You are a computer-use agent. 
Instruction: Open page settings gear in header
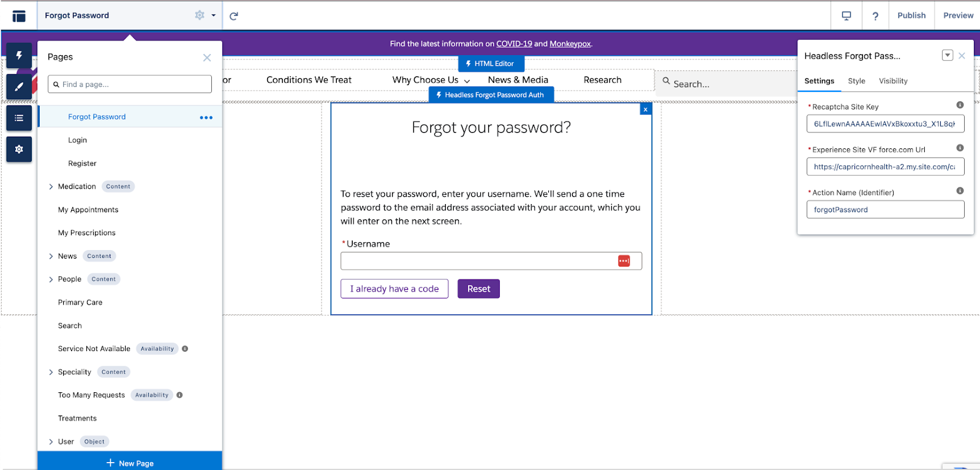200,15
